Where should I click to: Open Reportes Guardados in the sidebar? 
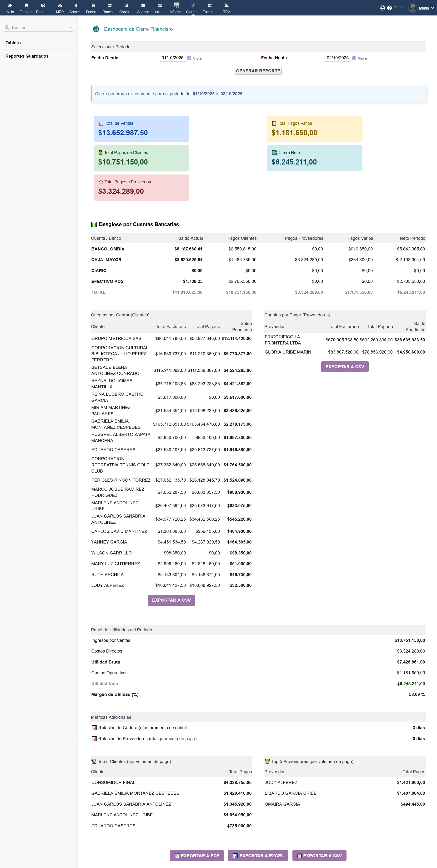27,56
